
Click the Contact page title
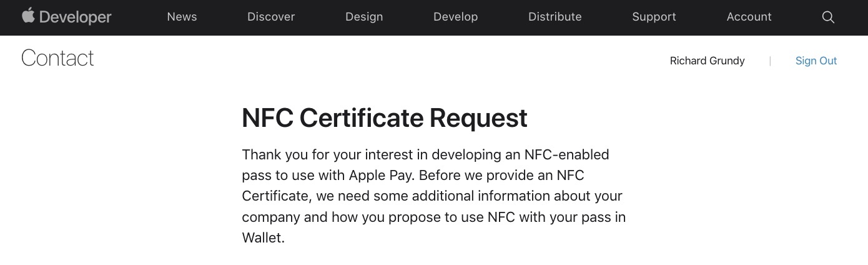(x=57, y=58)
